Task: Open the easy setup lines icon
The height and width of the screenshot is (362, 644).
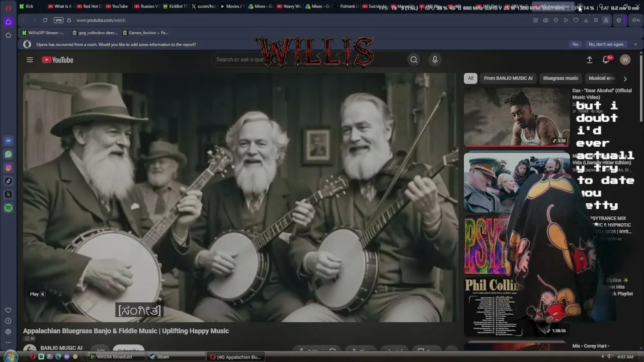Action: (x=596, y=20)
